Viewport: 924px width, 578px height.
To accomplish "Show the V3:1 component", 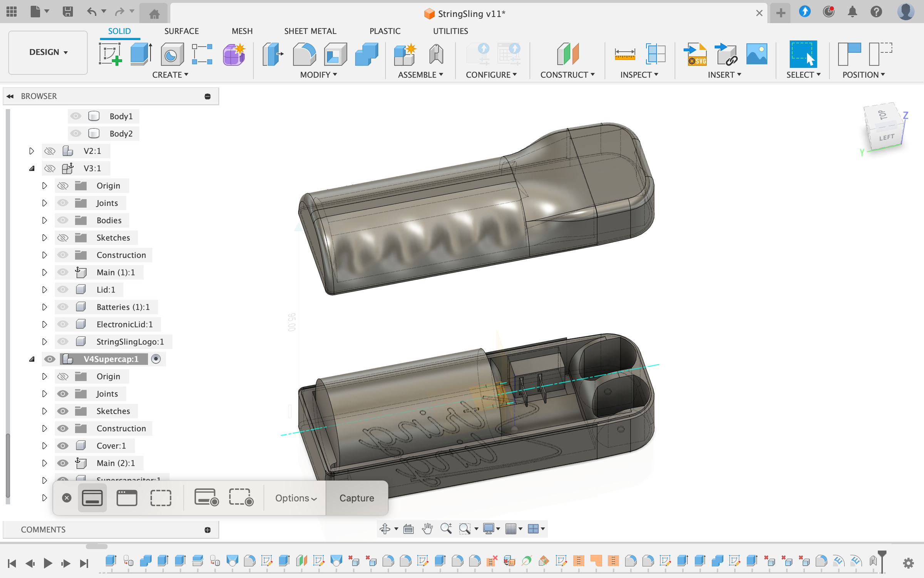I will pos(50,168).
